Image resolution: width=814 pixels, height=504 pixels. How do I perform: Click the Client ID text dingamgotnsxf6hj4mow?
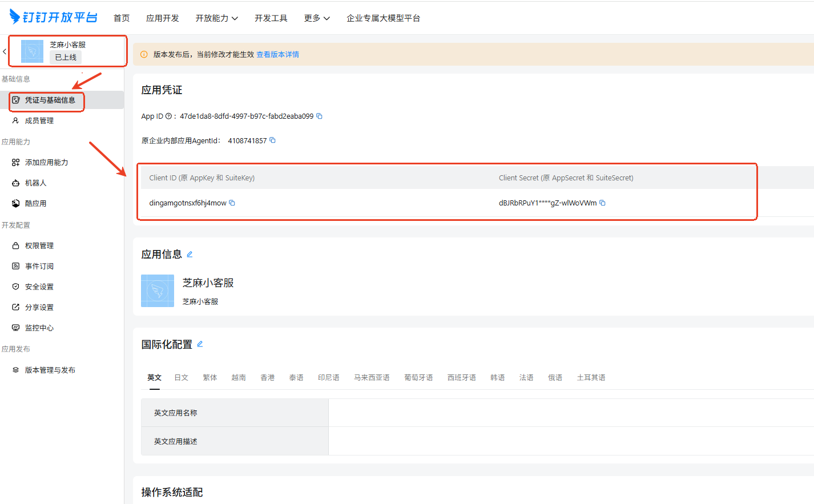(x=188, y=203)
